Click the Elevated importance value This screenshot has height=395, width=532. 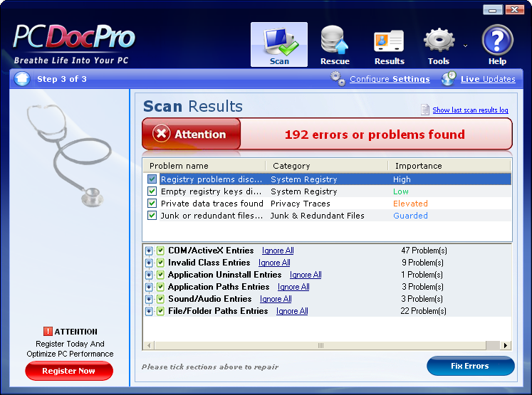(x=410, y=204)
